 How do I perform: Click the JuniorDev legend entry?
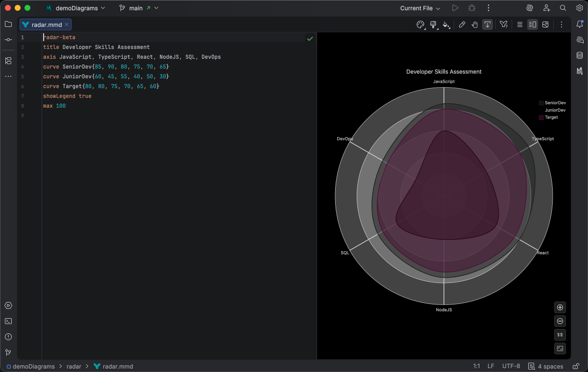(x=555, y=110)
